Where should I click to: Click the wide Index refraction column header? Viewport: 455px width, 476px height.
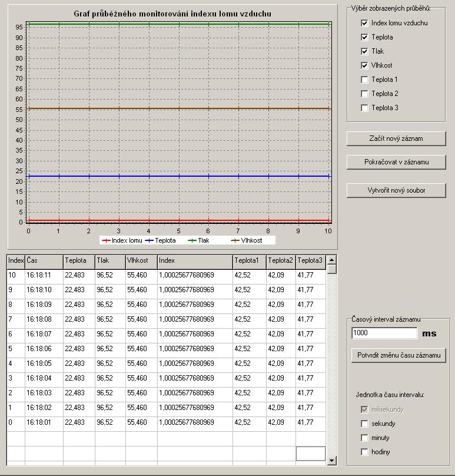pos(195,262)
